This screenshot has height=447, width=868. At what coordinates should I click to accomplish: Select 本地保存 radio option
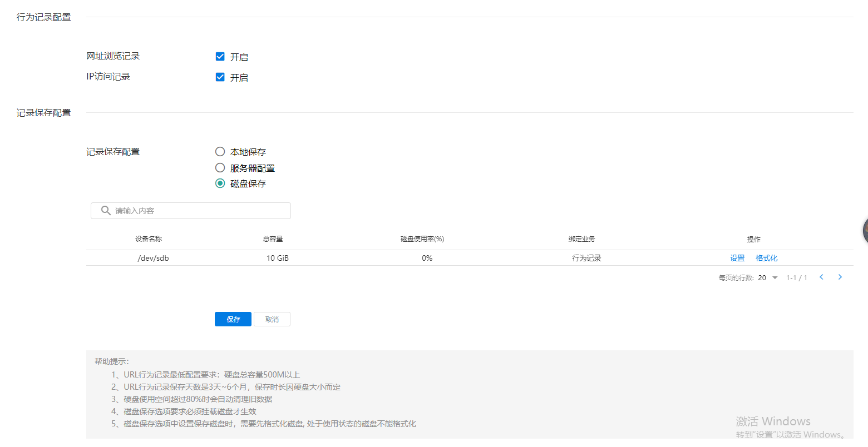point(220,152)
